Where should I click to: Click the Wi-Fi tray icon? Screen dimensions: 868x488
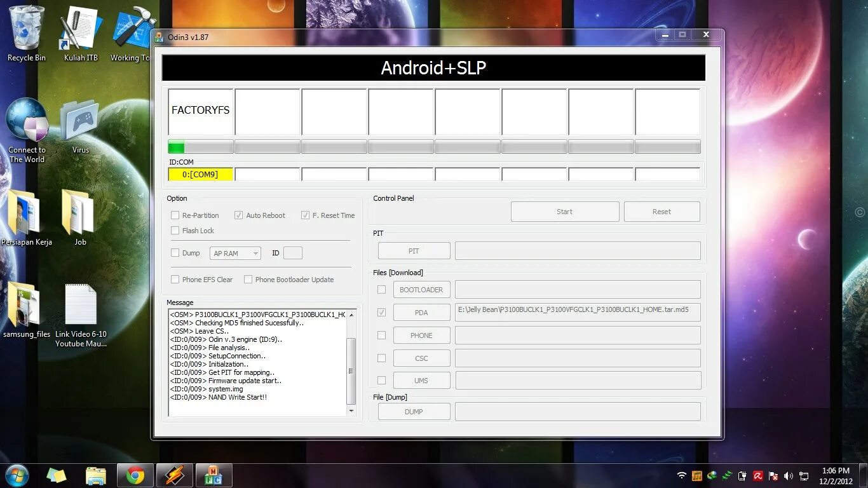click(682, 475)
